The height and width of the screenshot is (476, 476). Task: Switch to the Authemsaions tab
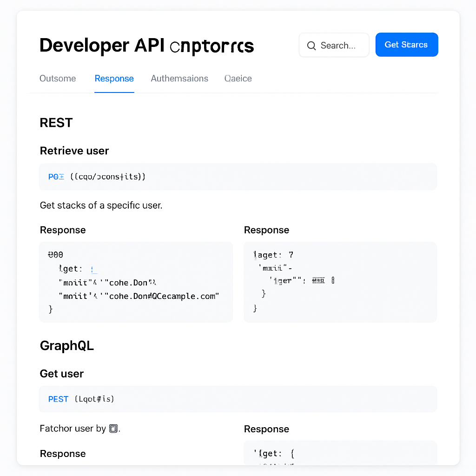(179, 78)
